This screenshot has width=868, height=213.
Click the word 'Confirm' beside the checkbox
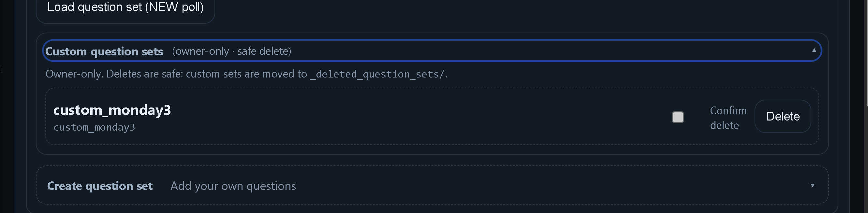[x=728, y=111]
